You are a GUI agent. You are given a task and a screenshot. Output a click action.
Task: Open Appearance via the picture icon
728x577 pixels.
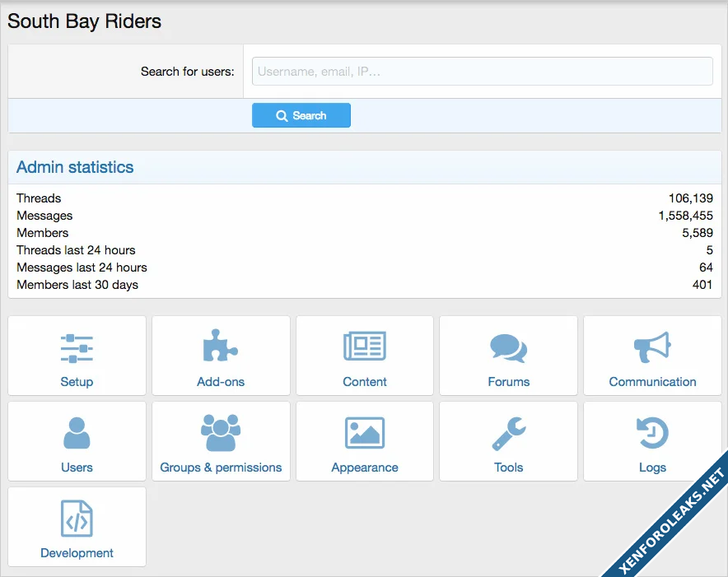coord(365,433)
